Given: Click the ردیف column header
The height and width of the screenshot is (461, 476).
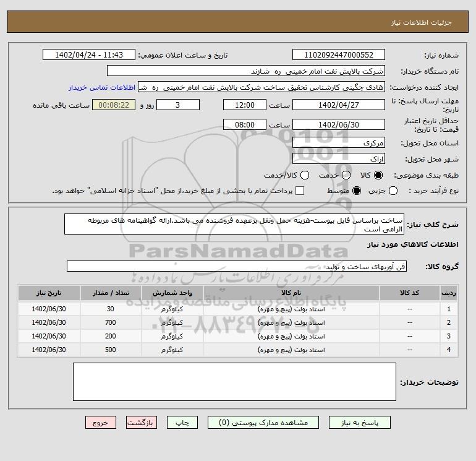Looking at the screenshot, I should click(448, 293).
